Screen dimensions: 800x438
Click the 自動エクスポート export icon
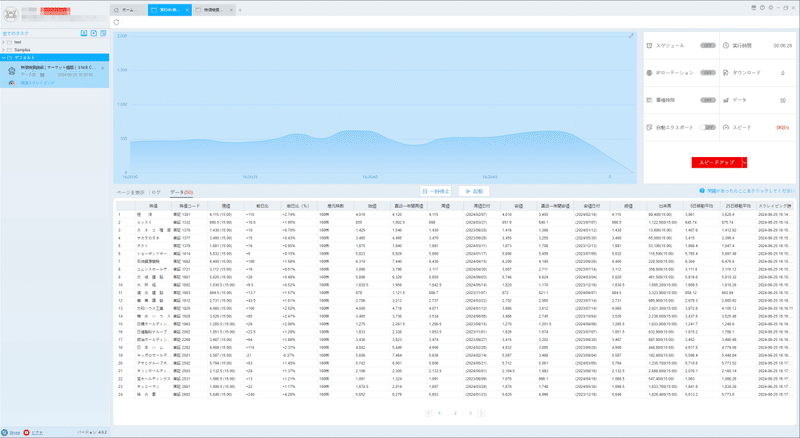click(649, 127)
